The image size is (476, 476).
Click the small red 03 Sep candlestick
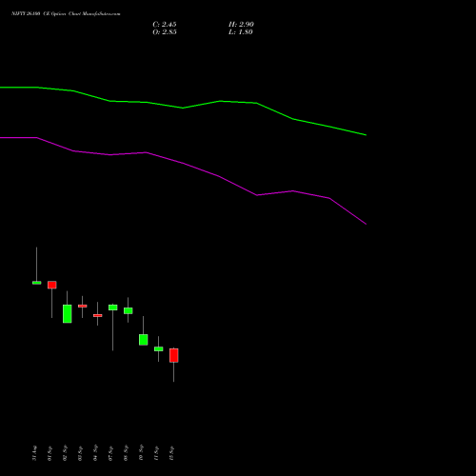[83, 306]
